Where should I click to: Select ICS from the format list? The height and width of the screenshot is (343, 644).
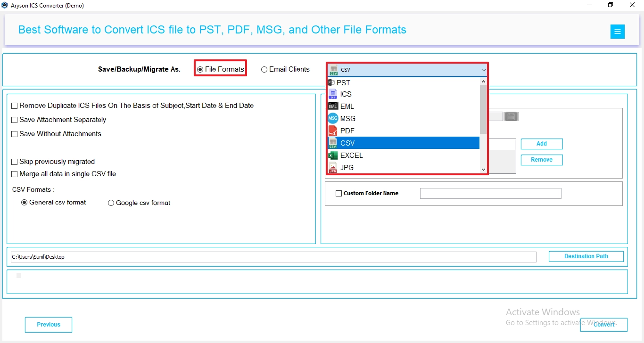pos(404,94)
